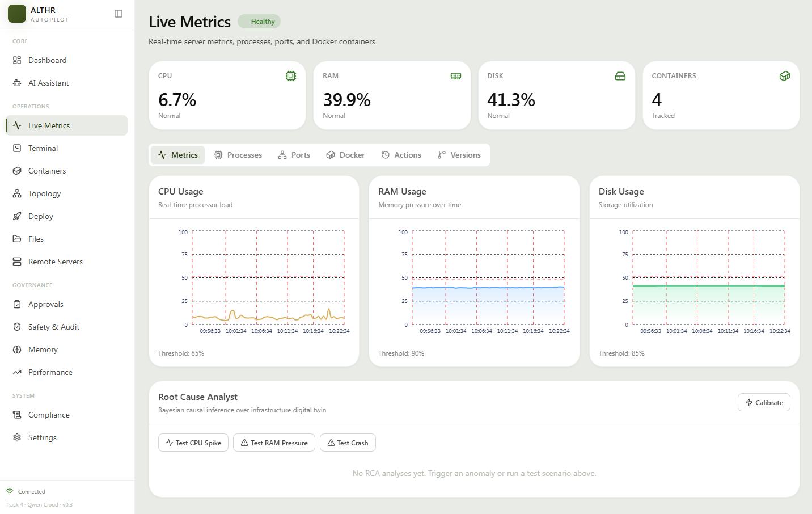The image size is (812, 514).
Task: Switch to the Docker tab
Action: pos(345,155)
